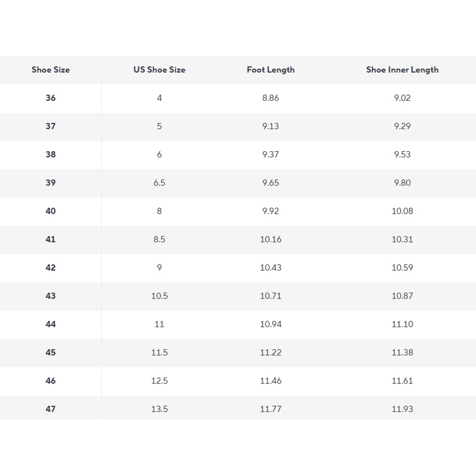Select shoe size 47 row label
The image size is (476, 476).
(x=50, y=409)
